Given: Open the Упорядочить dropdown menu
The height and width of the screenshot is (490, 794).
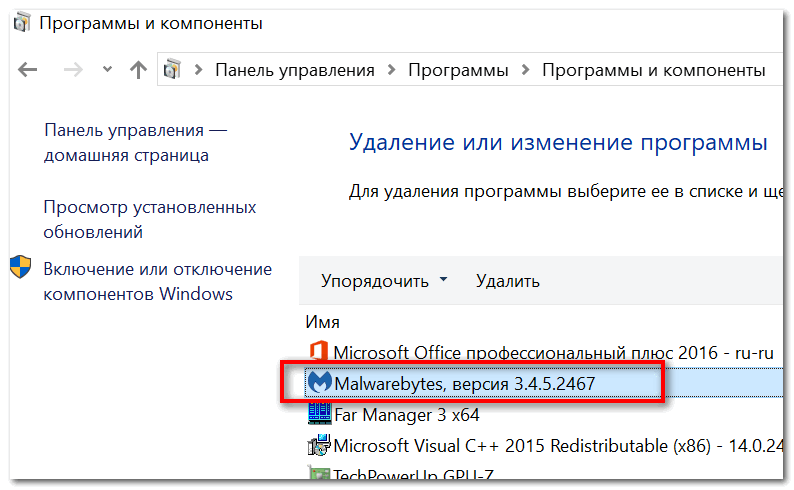Looking at the screenshot, I should [x=384, y=280].
